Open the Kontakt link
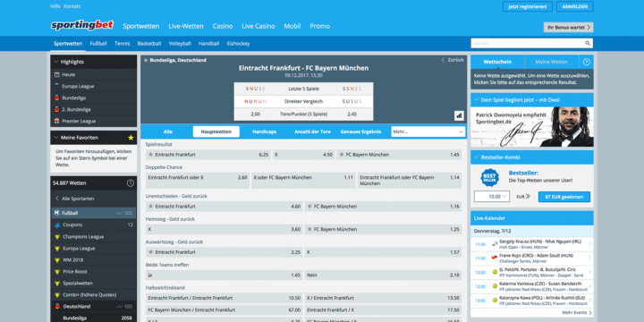The height and width of the screenshot is (322, 644). coord(72,6)
